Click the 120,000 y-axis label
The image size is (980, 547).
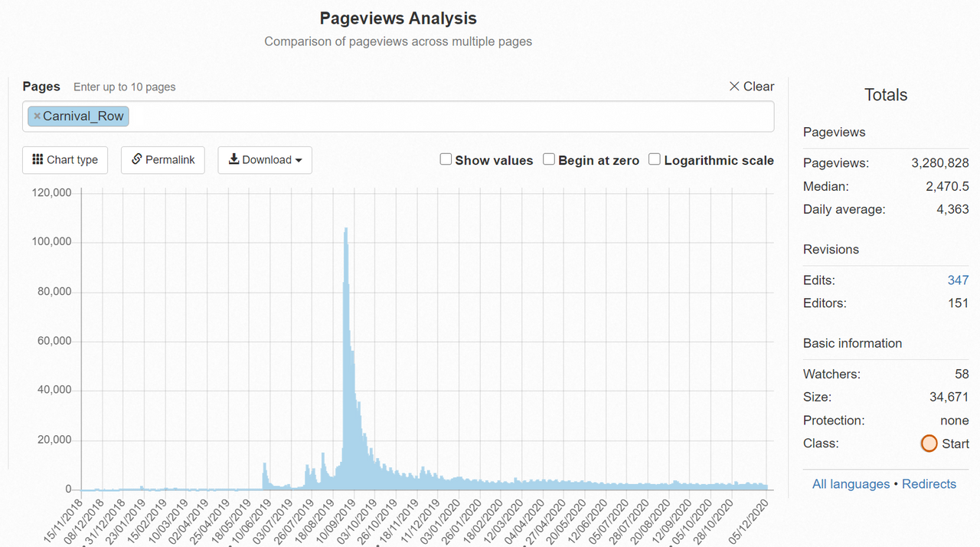click(x=52, y=193)
